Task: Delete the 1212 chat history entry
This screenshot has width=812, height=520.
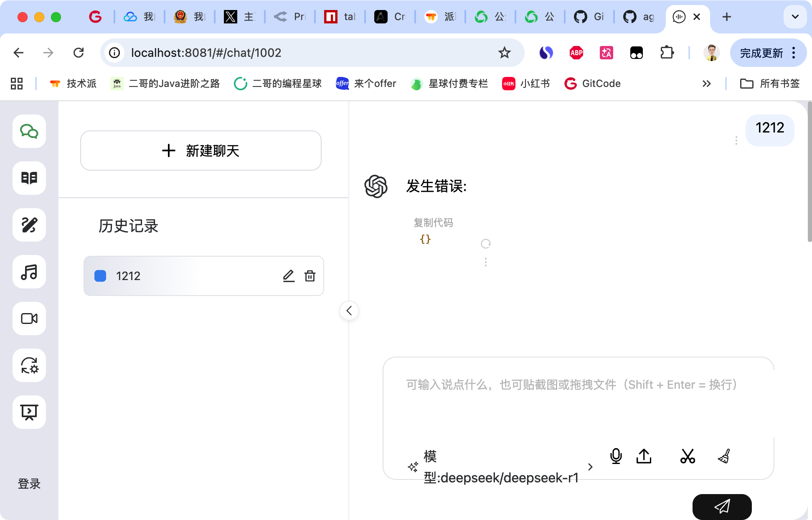Action: [310, 276]
